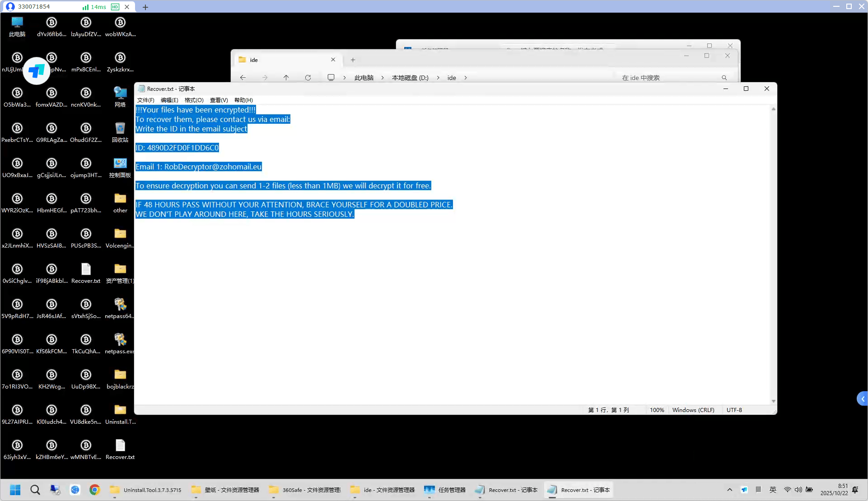Open the 格式(O) menu in Notepad

194,100
